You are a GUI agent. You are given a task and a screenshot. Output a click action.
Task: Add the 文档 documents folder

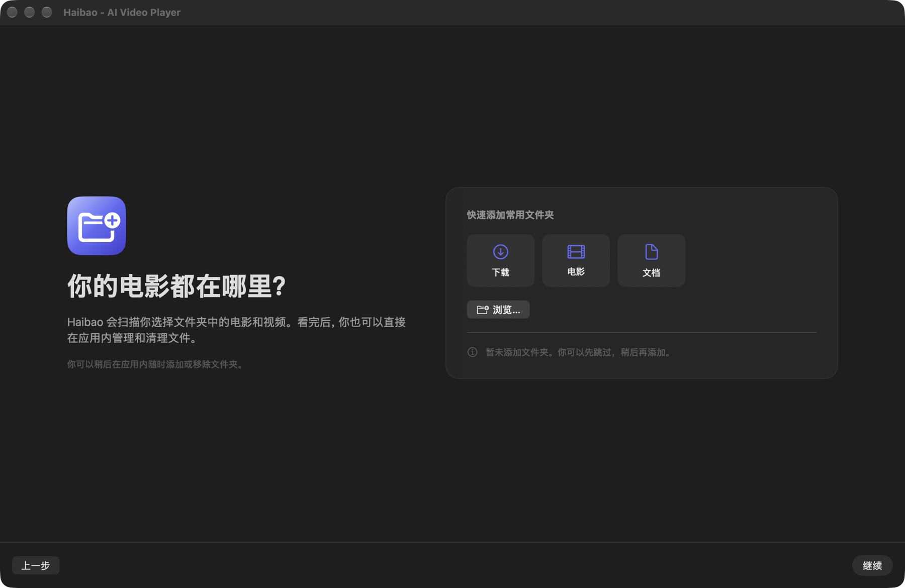click(651, 260)
